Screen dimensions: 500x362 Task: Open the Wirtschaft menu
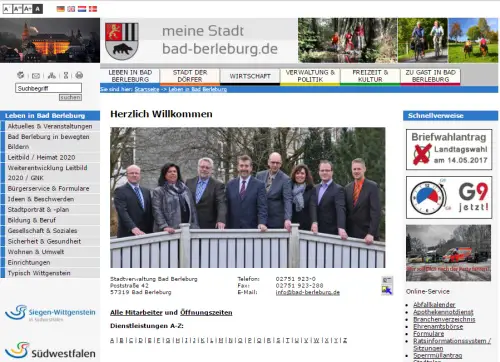point(250,76)
